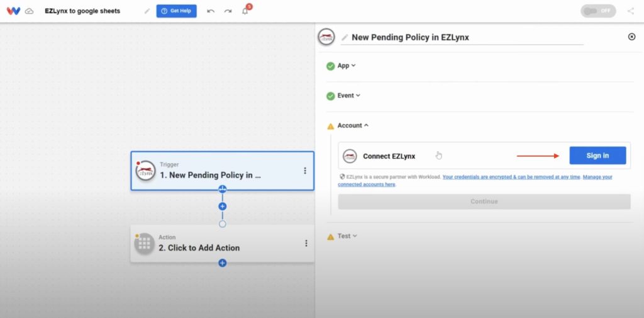The width and height of the screenshot is (644, 318).
Task: Redo the last change
Action: [228, 11]
